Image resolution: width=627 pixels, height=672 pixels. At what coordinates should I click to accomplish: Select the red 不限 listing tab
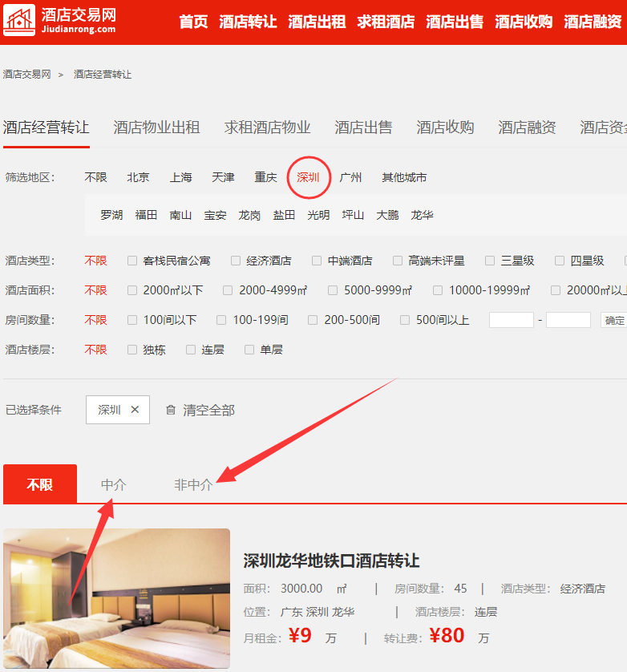click(x=40, y=484)
